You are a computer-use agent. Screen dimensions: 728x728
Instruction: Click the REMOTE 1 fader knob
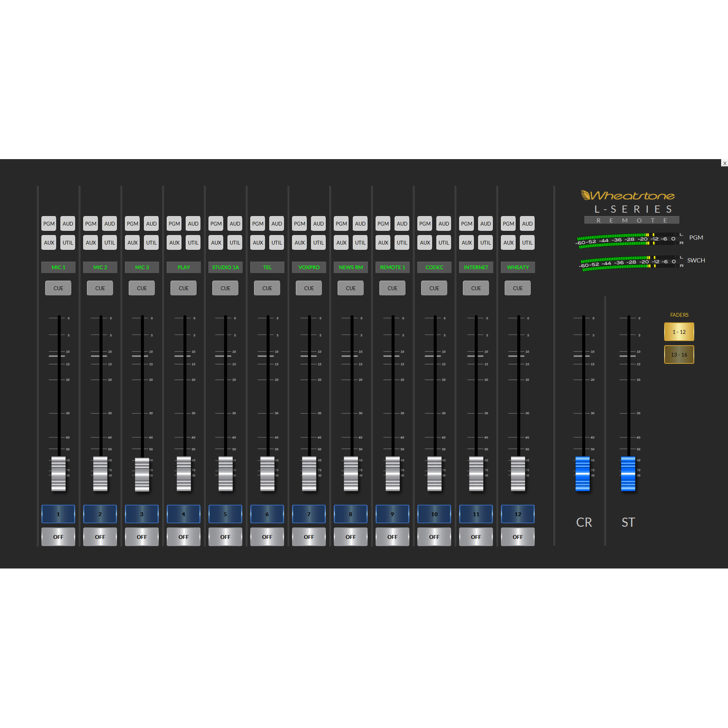pyautogui.click(x=393, y=474)
